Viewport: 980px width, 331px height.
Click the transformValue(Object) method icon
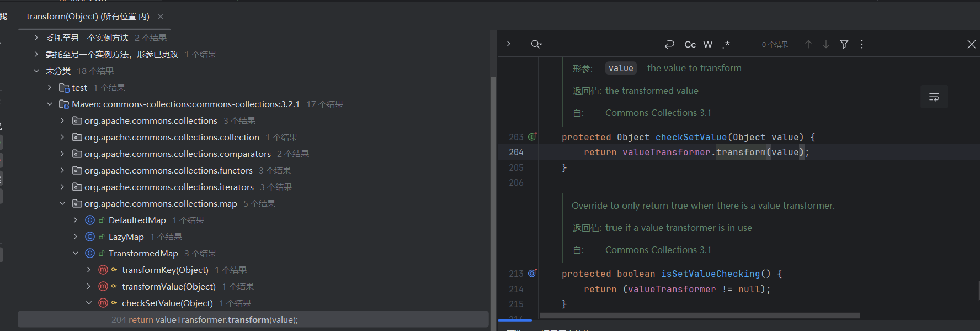[x=103, y=286]
